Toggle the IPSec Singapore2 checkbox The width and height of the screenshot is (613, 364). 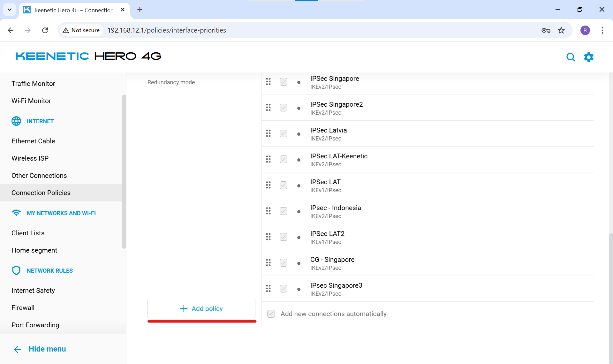283,108
